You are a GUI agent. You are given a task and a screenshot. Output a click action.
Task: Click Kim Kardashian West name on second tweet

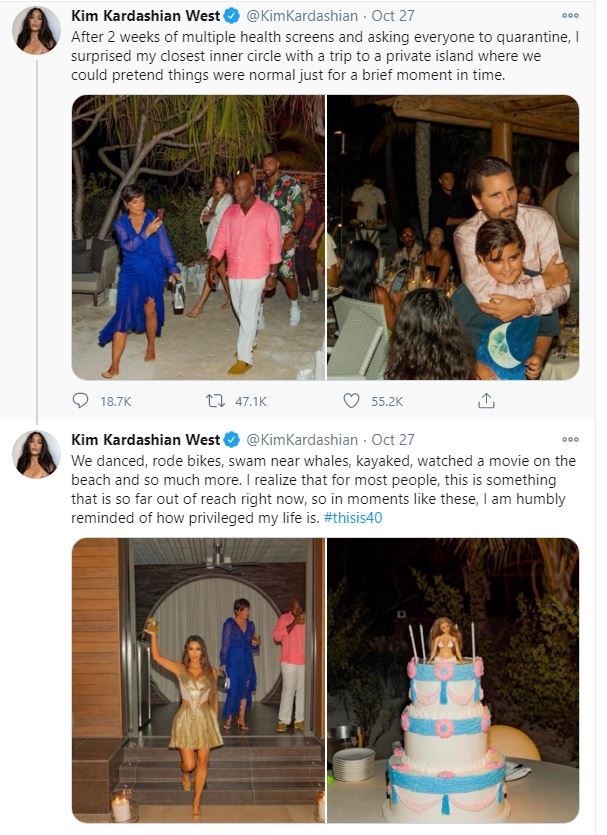tap(144, 439)
